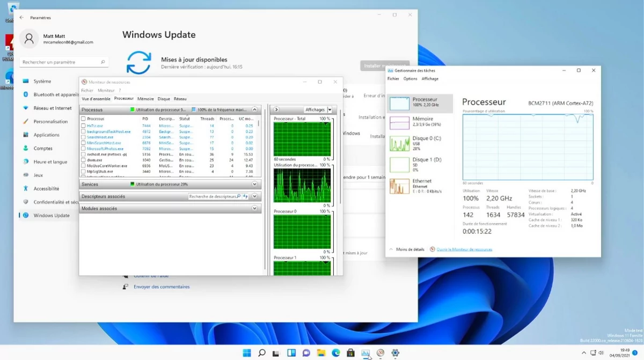Expand the Modules associés section
Image resolution: width=644 pixels, height=360 pixels.
pos(255,208)
